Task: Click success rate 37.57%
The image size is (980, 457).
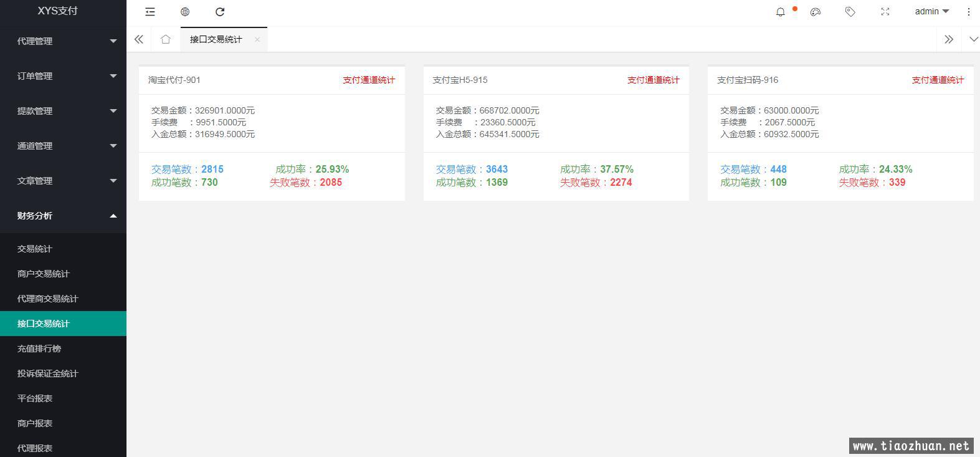Action: (617, 169)
